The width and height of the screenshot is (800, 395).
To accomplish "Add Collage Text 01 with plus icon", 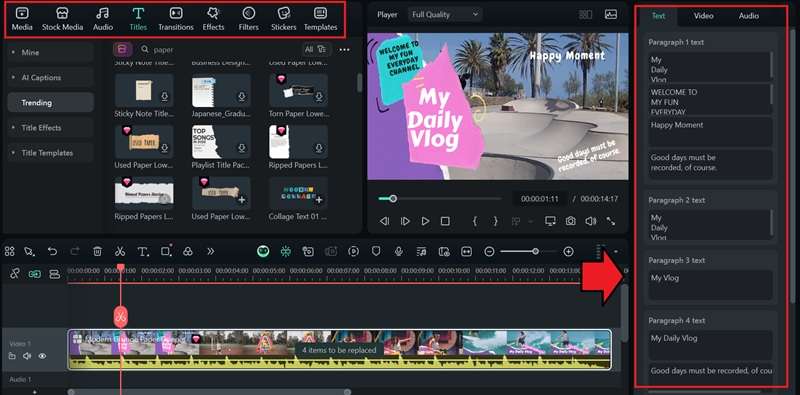I will 319,200.
